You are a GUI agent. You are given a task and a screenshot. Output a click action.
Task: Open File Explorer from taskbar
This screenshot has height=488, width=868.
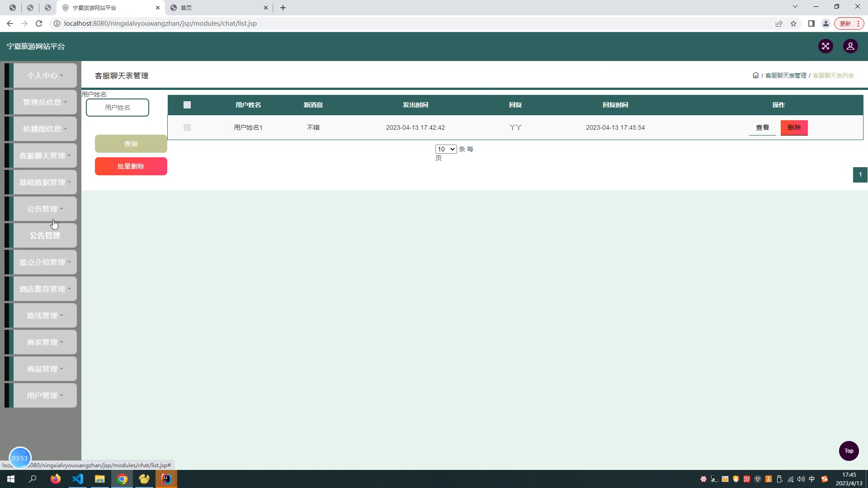[100, 479]
